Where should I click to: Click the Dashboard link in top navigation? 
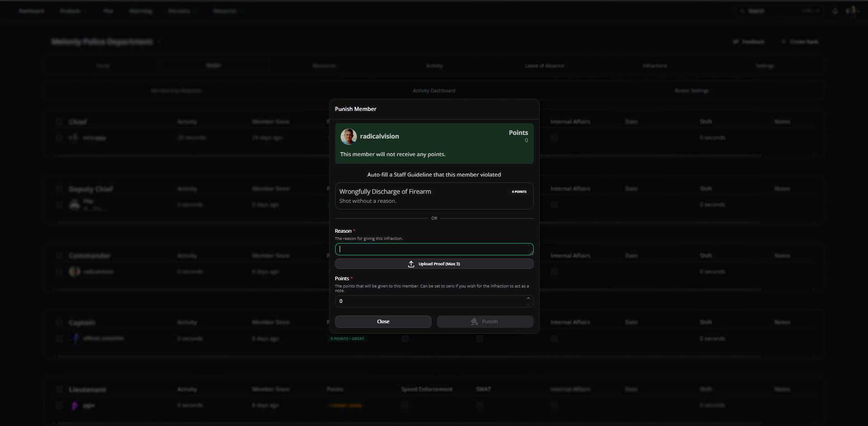pos(31,11)
